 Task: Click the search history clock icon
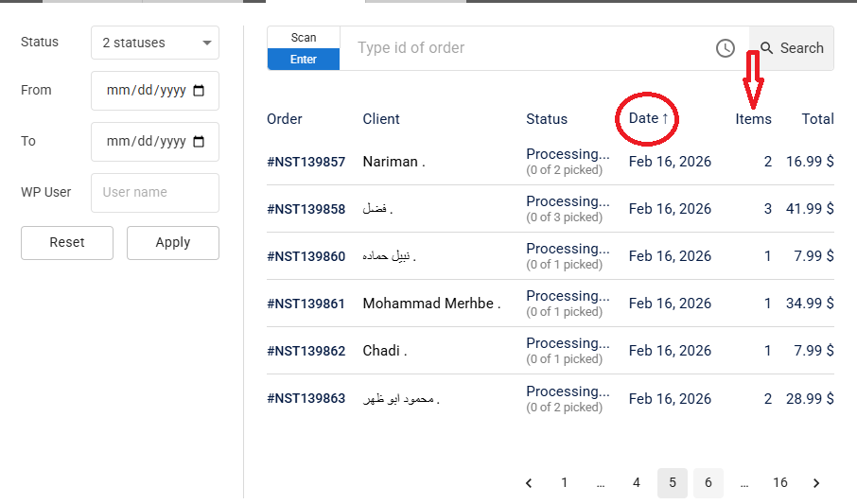[x=725, y=48]
